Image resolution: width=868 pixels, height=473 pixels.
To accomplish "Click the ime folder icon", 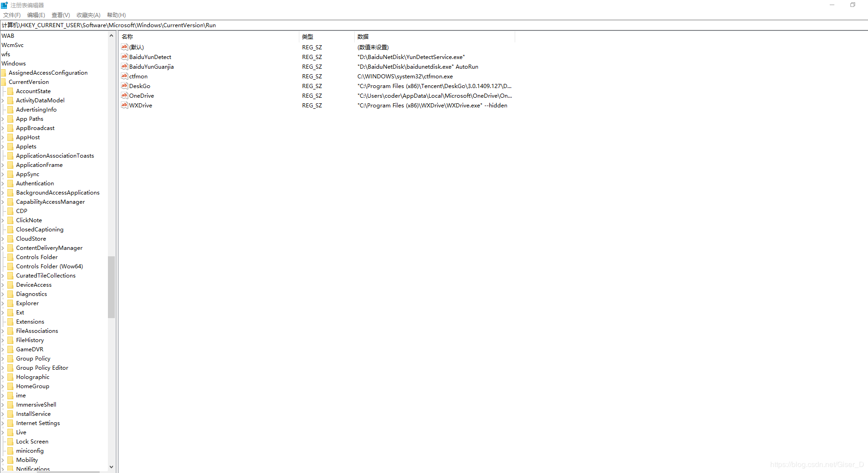I will pos(11,396).
